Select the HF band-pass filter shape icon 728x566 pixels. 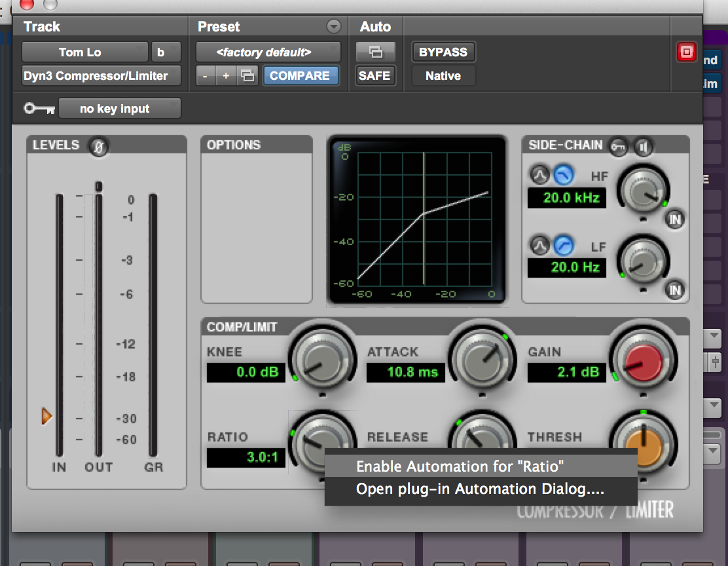pyautogui.click(x=539, y=175)
